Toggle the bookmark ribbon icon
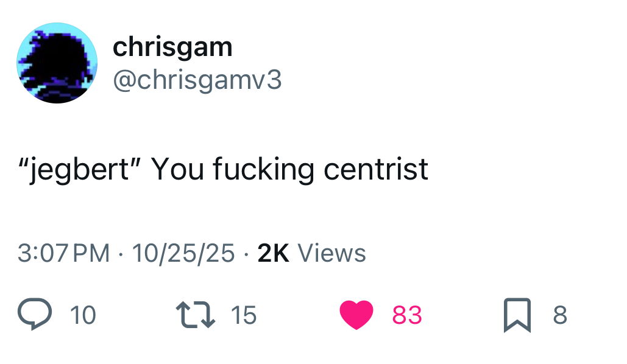This screenshot has width=627, height=364. (517, 315)
